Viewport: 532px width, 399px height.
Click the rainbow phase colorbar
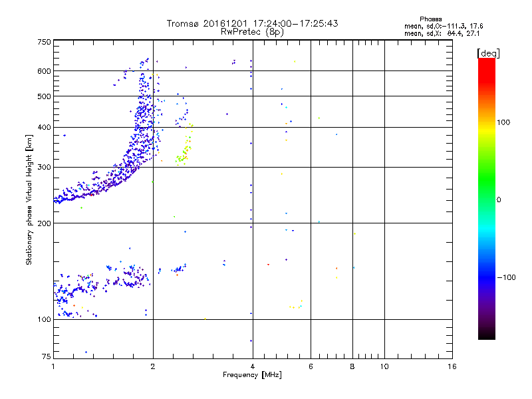(487, 199)
